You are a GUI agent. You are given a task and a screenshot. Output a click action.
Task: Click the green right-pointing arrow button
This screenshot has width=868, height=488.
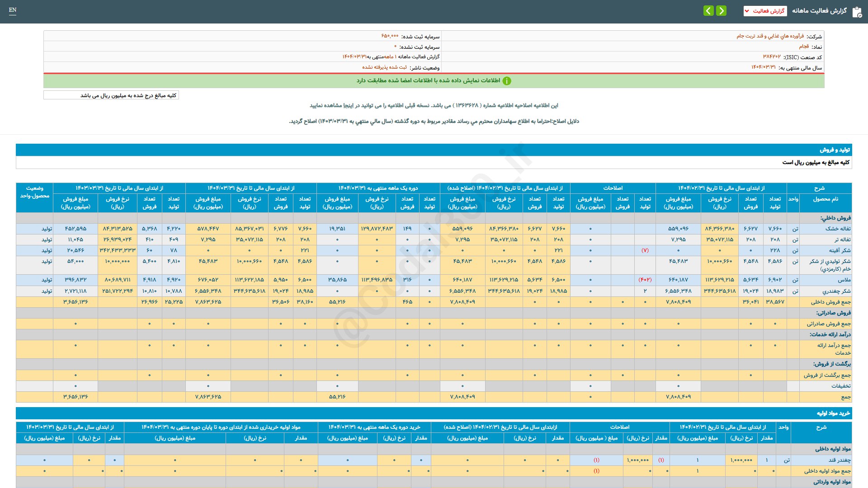(x=722, y=10)
